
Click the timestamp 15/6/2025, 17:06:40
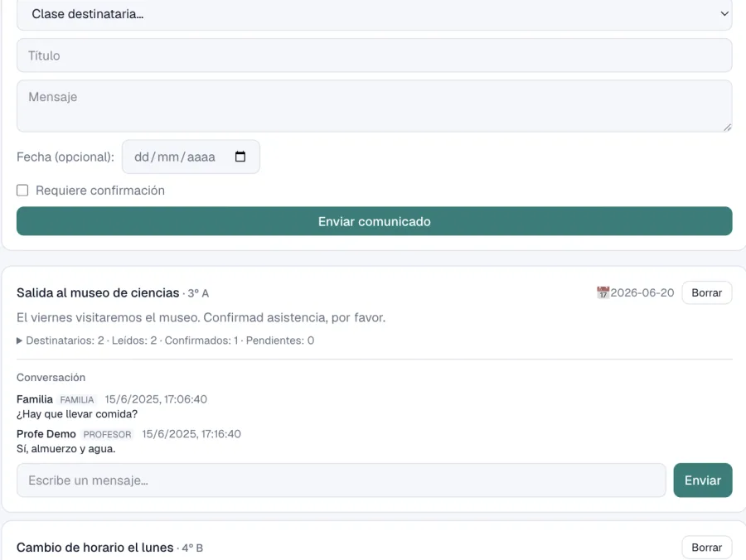pyautogui.click(x=156, y=399)
